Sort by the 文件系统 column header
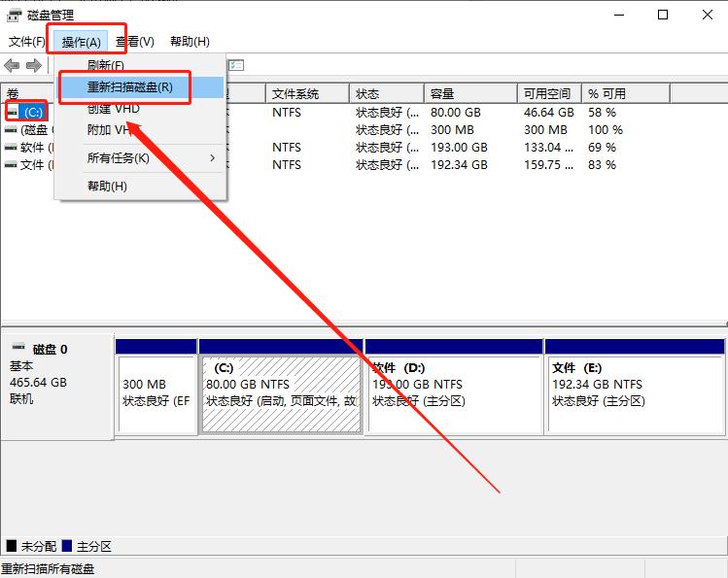The image size is (728, 578). click(307, 93)
